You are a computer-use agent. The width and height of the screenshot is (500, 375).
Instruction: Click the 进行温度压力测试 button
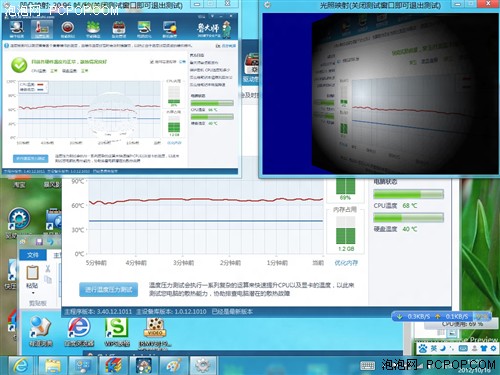click(109, 289)
